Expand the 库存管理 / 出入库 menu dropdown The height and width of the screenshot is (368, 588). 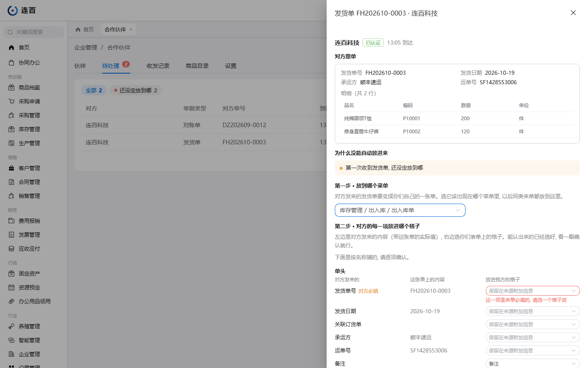point(400,210)
